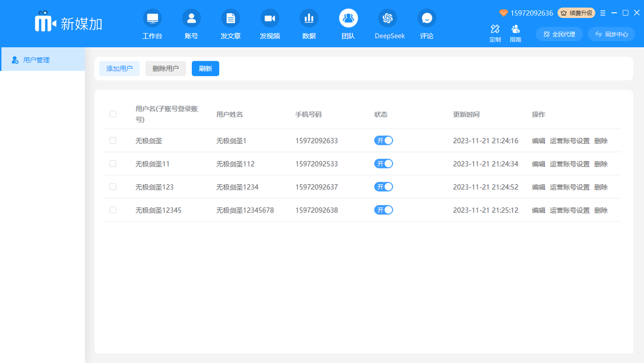The height and width of the screenshot is (363, 644).
Task: Check the box for user 无极剑圣123
Action: [x=113, y=187]
